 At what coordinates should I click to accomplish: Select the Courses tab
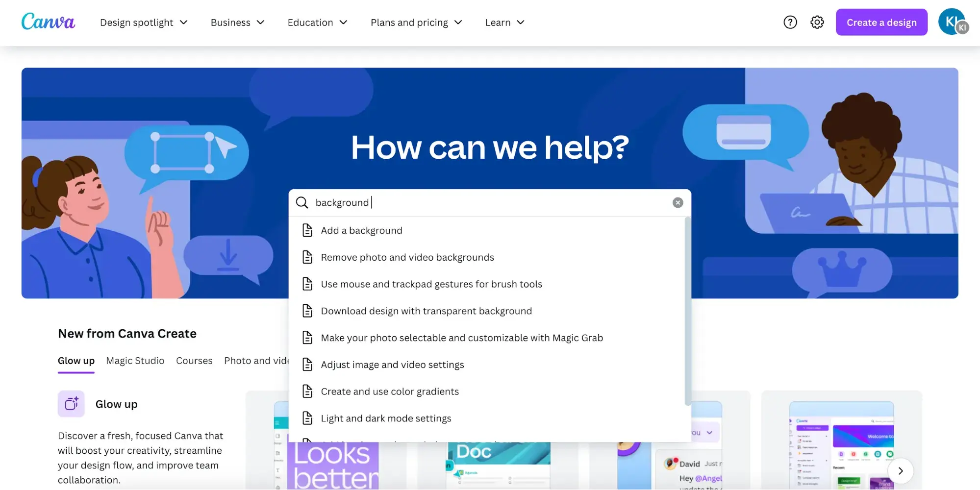click(x=194, y=361)
